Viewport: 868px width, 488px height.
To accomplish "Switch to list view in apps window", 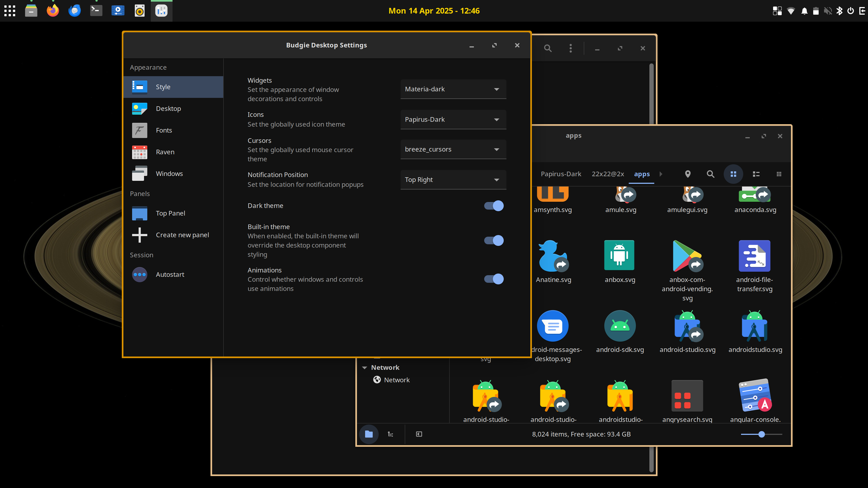I will 756,174.
